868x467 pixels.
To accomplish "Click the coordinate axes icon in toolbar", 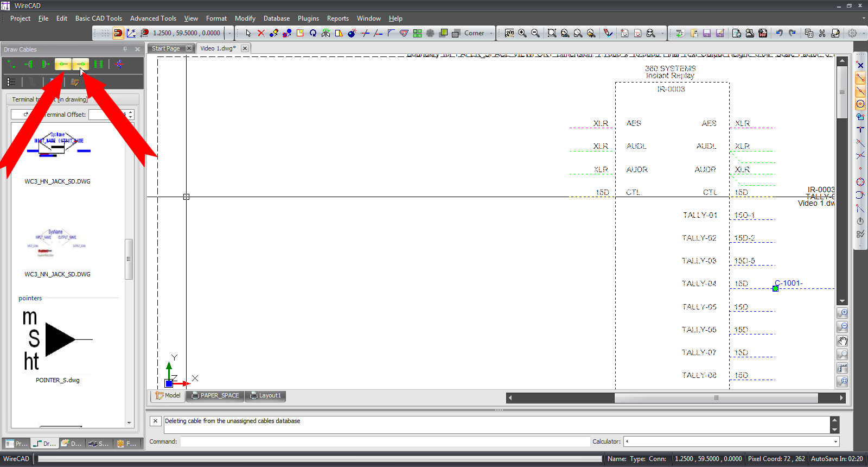I will coord(131,33).
